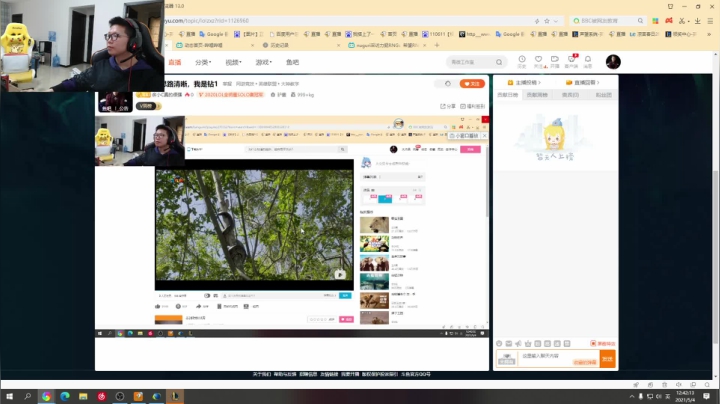Open the Windows action center icon
Viewport: 720px width, 404px height.
[x=707, y=396]
